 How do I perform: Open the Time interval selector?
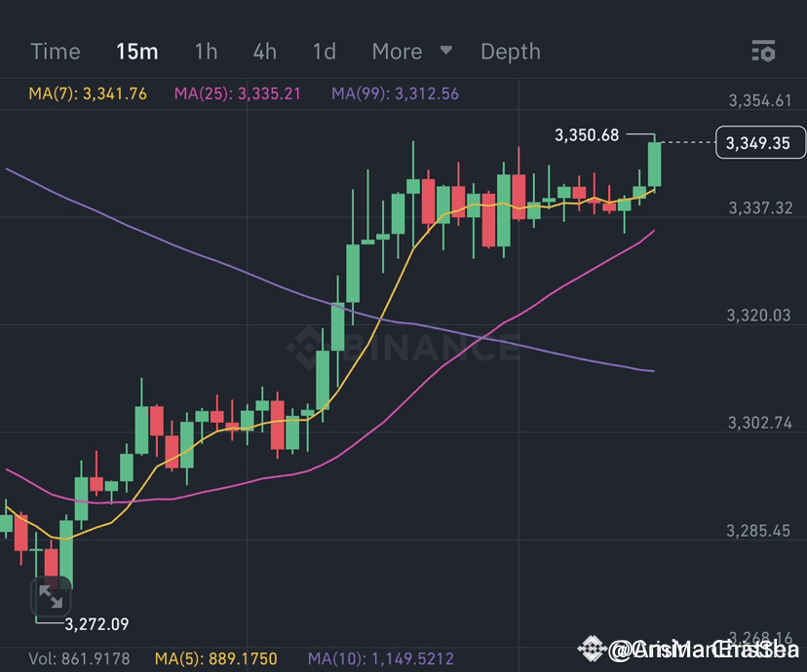(55, 52)
